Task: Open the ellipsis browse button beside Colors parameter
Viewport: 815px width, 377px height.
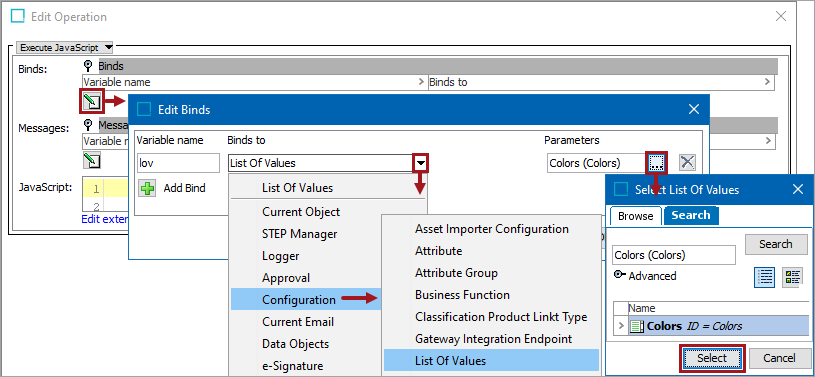Action: pos(656,163)
